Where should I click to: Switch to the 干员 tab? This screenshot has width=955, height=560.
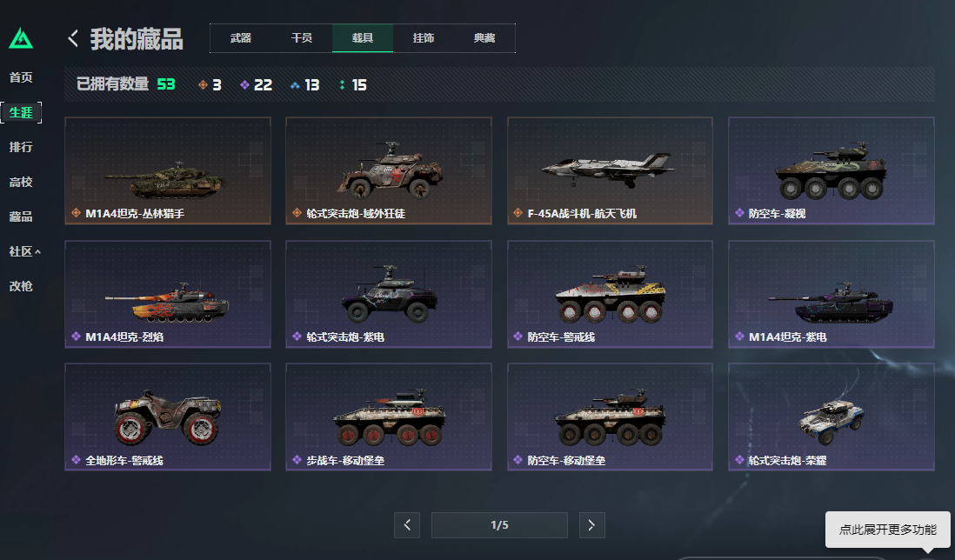coord(302,37)
